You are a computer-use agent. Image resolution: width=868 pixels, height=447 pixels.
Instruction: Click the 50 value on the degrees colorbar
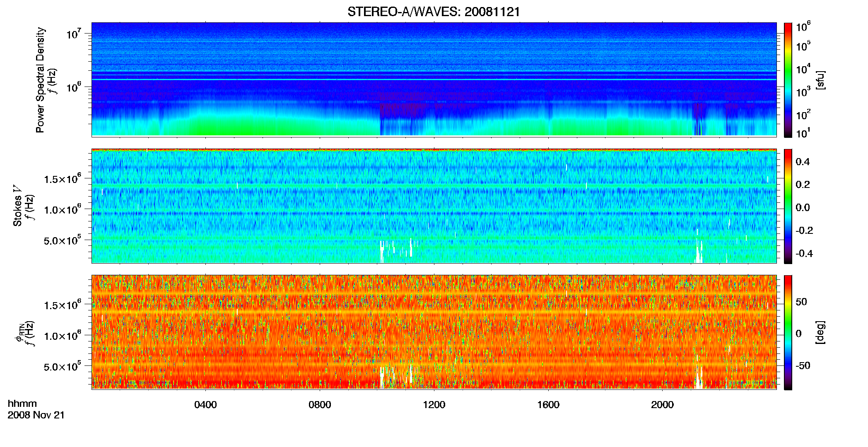click(801, 302)
